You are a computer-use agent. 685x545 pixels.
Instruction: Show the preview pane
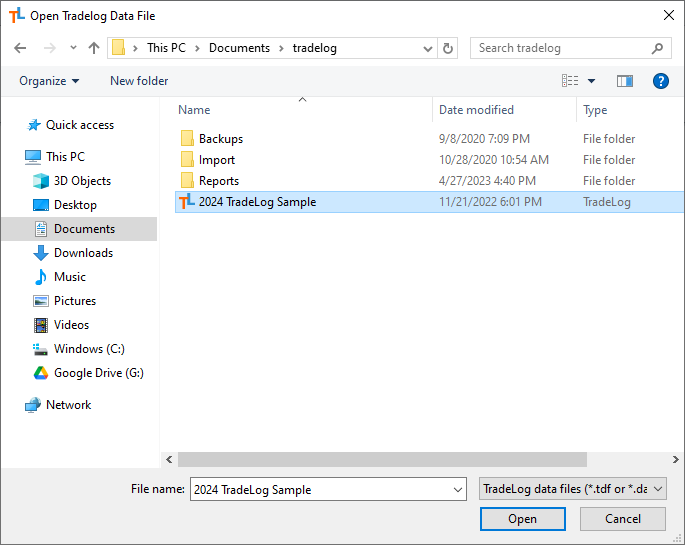point(624,81)
